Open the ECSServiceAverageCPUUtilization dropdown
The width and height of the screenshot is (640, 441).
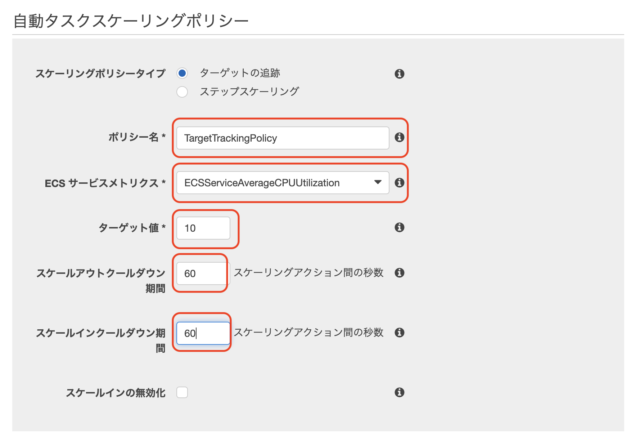282,183
